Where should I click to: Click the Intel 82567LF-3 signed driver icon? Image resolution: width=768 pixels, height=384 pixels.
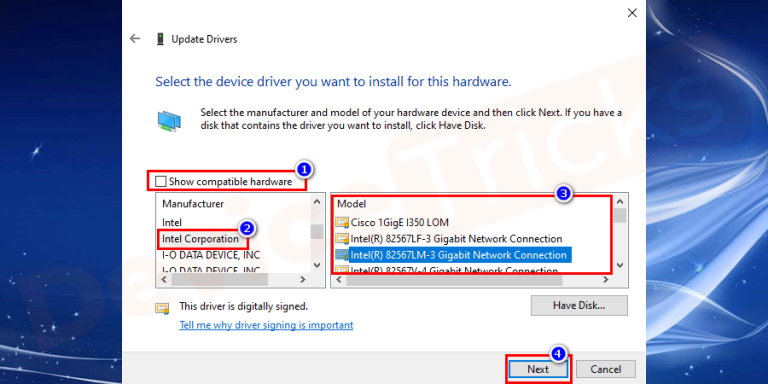341,239
